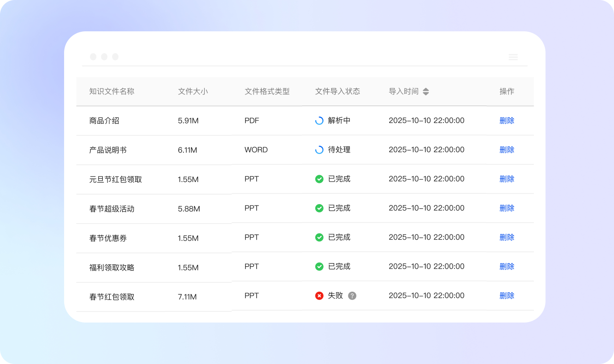Click the green success icon on 春节优惠券 row
The image size is (614, 364).
click(319, 237)
